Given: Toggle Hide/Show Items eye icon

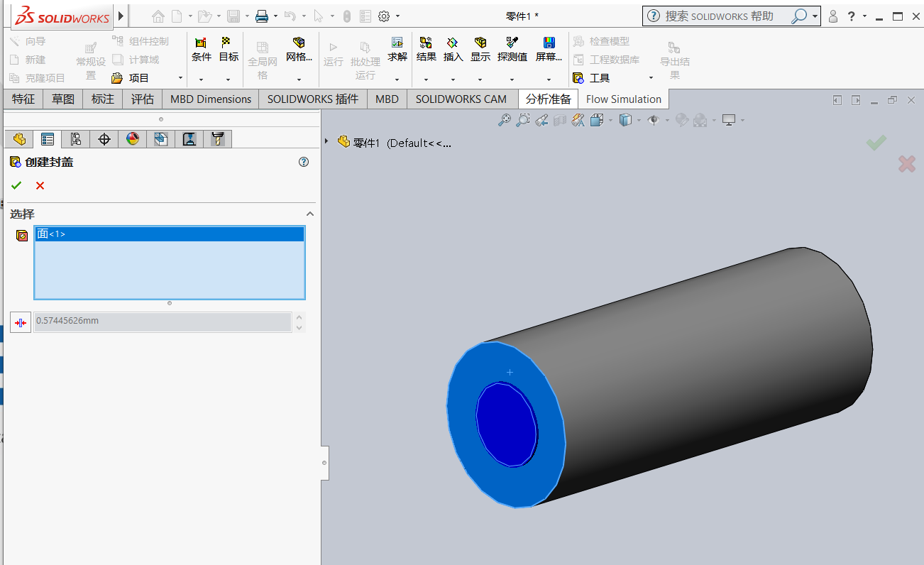Looking at the screenshot, I should click(654, 120).
